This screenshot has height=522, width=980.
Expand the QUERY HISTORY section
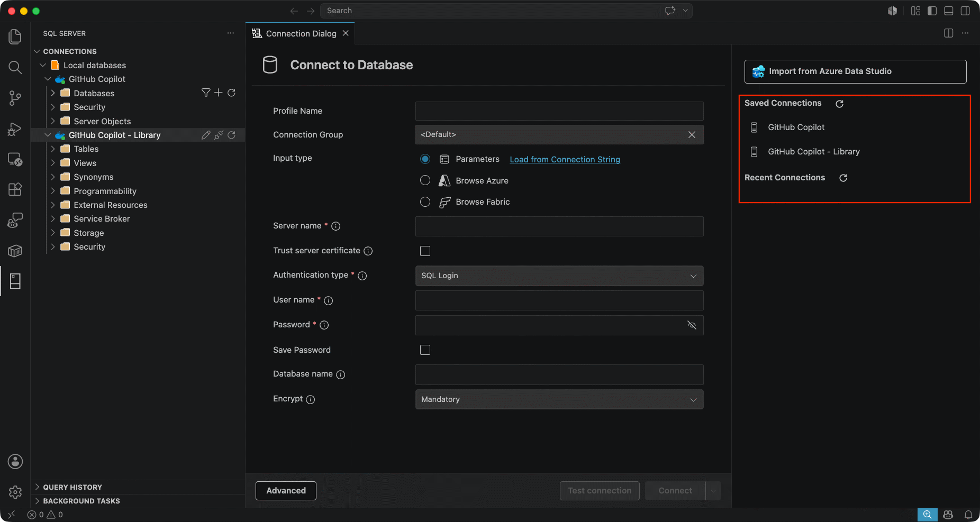[37, 487]
